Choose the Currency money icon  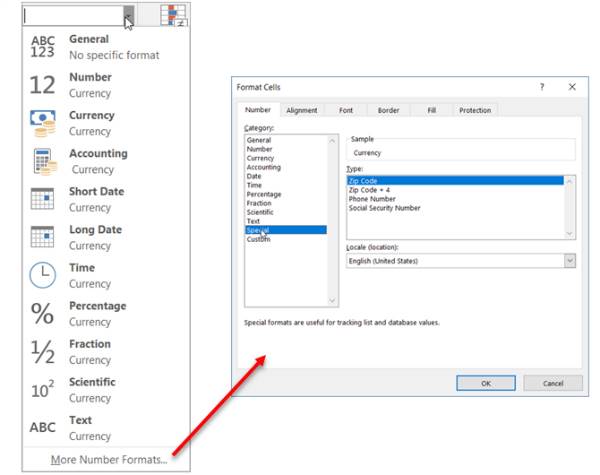click(x=43, y=123)
